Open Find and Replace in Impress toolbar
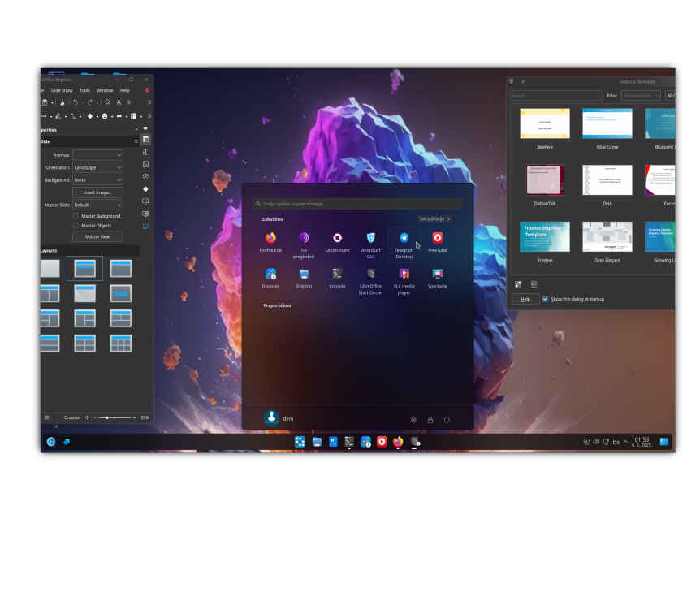The width and height of the screenshot is (700, 614). 107,102
